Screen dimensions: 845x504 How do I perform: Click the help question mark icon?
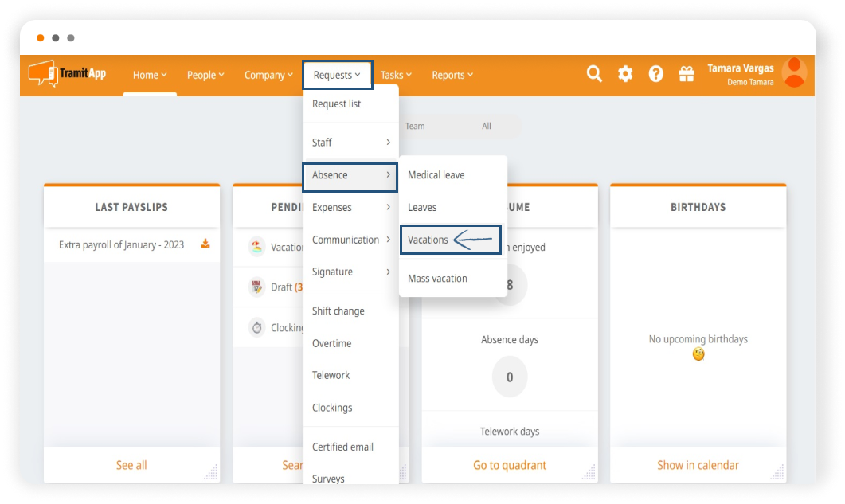point(655,74)
